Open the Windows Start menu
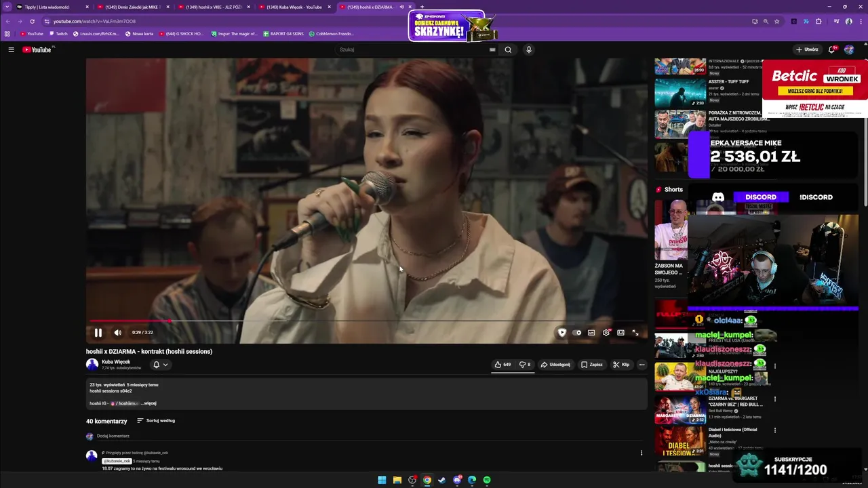The image size is (868, 488). 382,480
